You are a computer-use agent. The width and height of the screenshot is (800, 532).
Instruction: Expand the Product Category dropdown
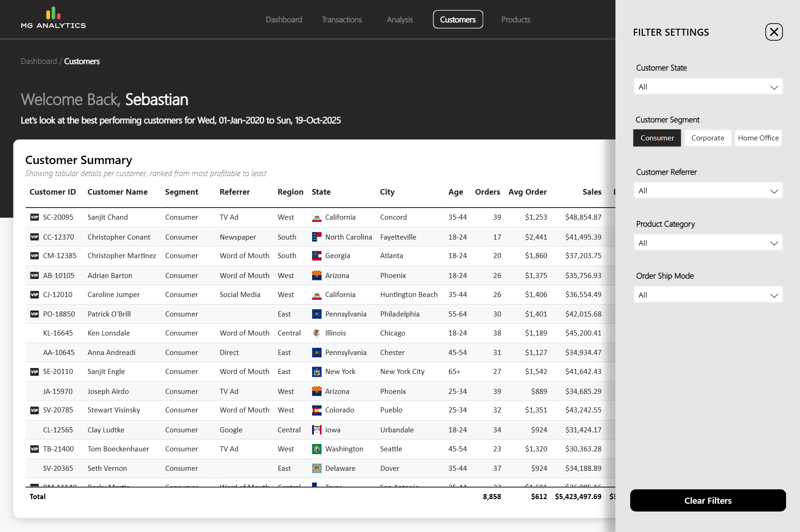pyautogui.click(x=708, y=243)
